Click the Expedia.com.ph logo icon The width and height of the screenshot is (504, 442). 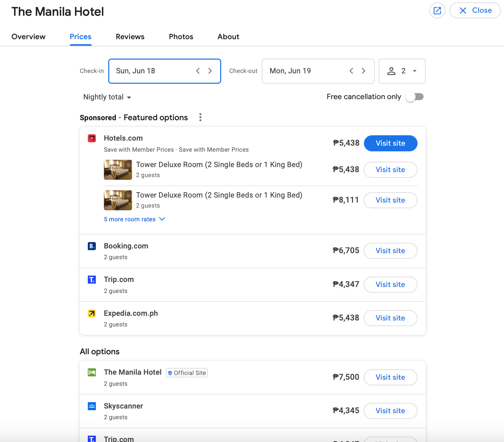[92, 313]
